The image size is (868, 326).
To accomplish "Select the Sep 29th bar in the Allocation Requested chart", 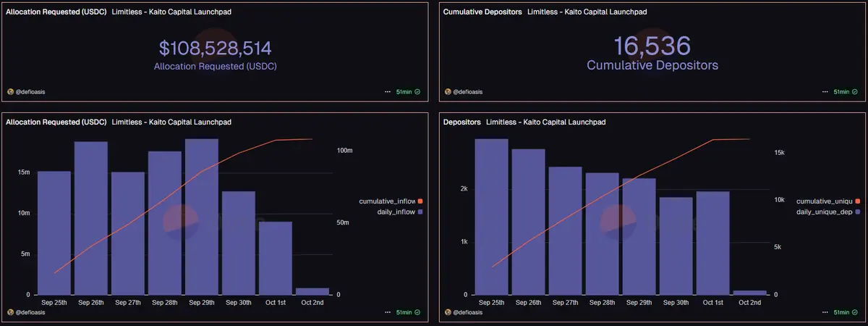I will pos(202,217).
